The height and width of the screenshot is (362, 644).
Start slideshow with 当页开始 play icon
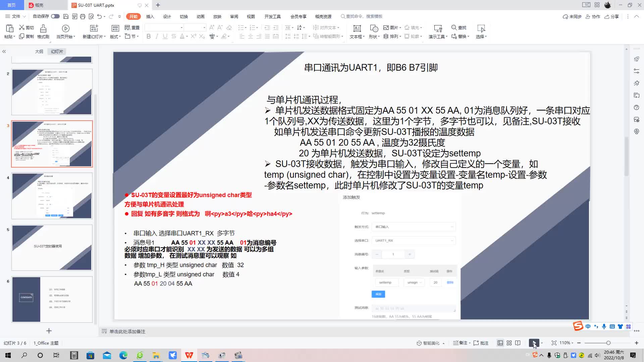point(66,28)
